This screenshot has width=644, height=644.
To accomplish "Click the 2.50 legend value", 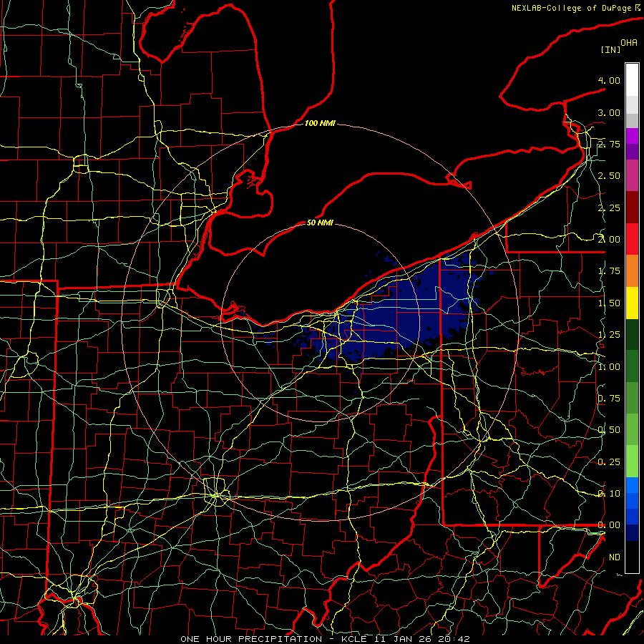I will [609, 176].
